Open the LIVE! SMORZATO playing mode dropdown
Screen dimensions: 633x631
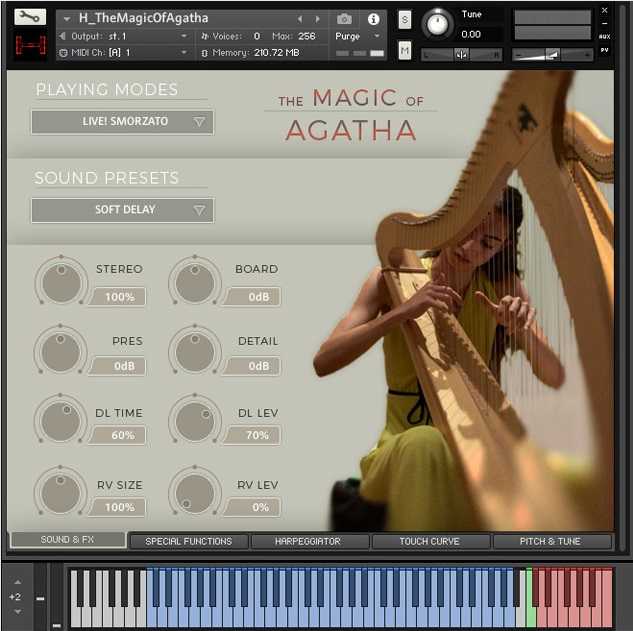pos(122,122)
